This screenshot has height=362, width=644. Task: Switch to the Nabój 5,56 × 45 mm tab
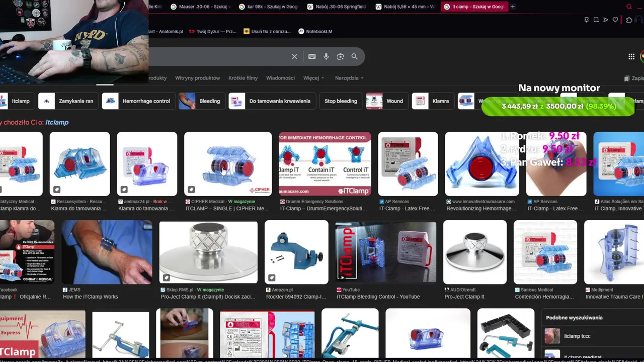coord(405,7)
